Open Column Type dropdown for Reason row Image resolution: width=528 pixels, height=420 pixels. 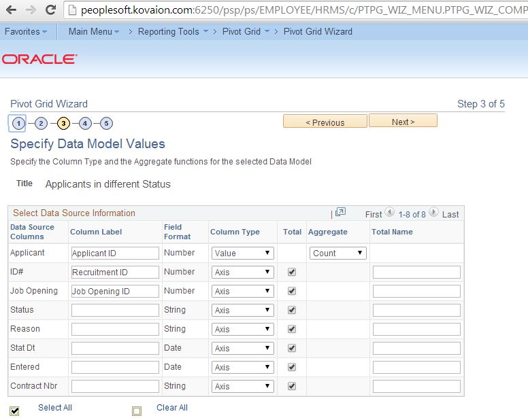[242, 329]
